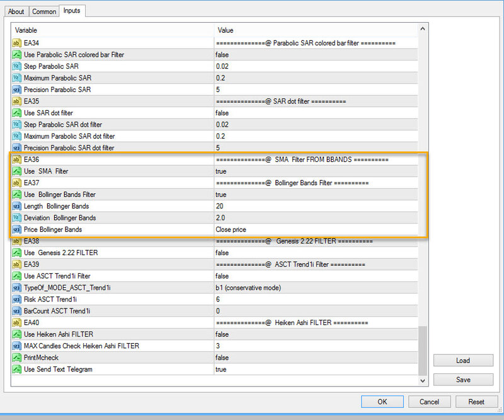Viewport: 504px width, 420px height.
Task: Click the Reset button
Action: [476, 402]
